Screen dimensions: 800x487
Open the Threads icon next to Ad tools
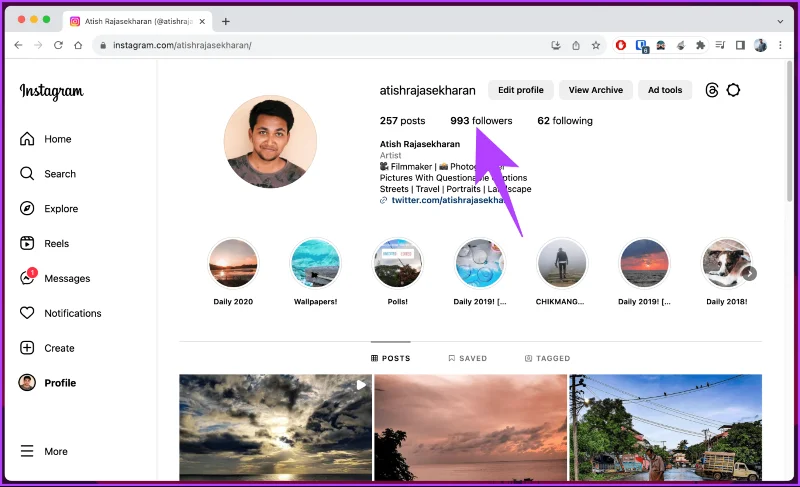[x=712, y=90]
